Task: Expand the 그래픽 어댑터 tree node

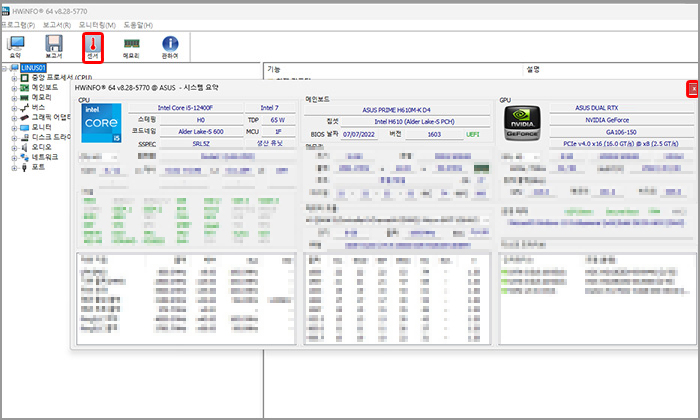Action: point(14,118)
